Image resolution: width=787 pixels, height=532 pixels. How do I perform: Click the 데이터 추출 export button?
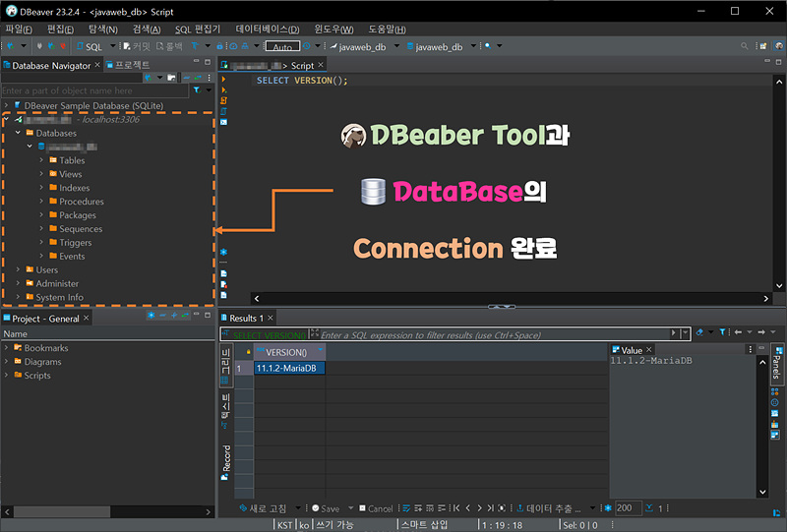coord(549,508)
